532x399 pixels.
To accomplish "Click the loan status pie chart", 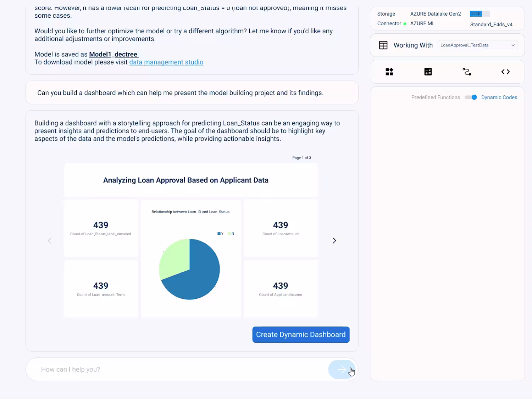I will [189, 269].
